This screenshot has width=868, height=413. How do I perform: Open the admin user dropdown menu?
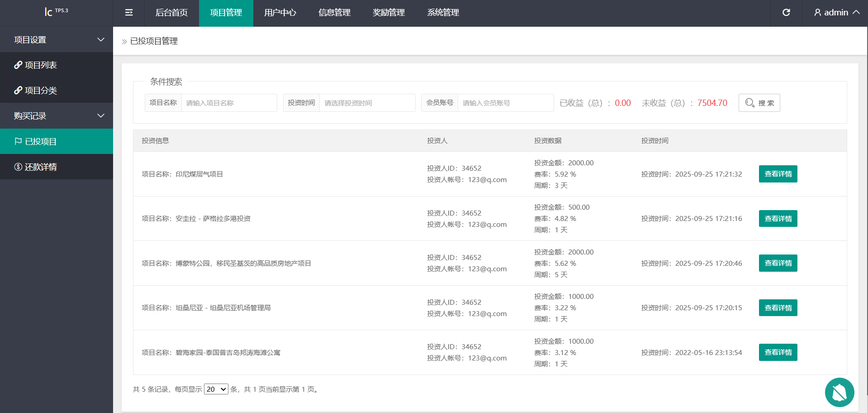(x=836, y=13)
